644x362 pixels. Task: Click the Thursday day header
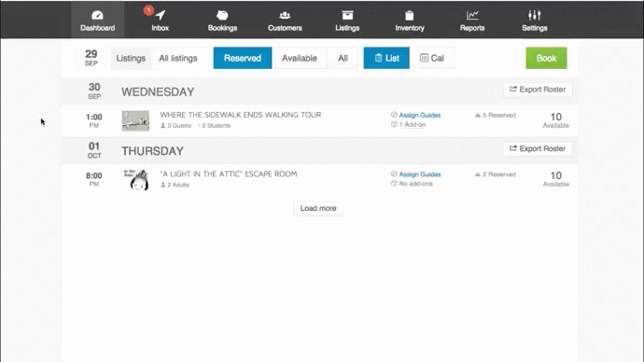[152, 151]
